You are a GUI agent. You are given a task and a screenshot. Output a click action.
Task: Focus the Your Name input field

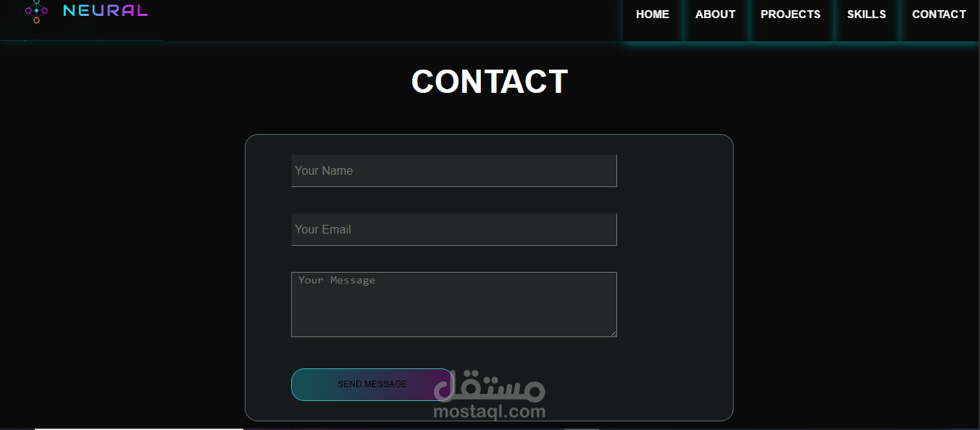tap(454, 170)
